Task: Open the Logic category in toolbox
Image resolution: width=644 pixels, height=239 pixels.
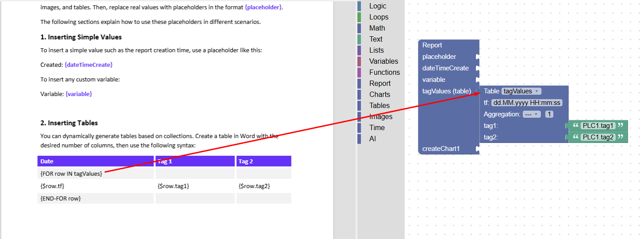Action: [377, 6]
